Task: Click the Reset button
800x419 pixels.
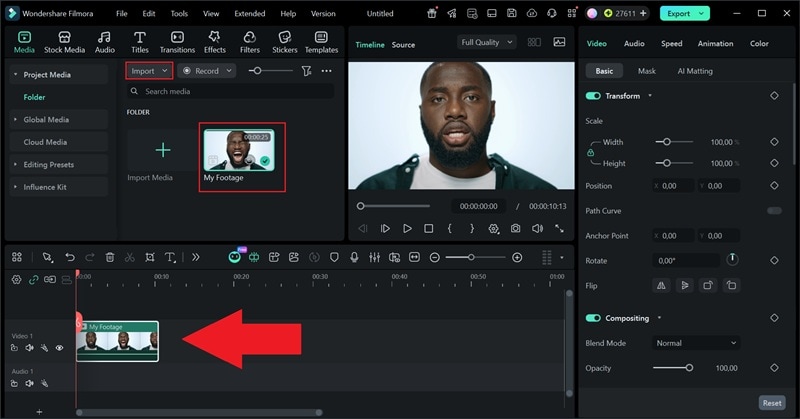Action: click(x=772, y=403)
